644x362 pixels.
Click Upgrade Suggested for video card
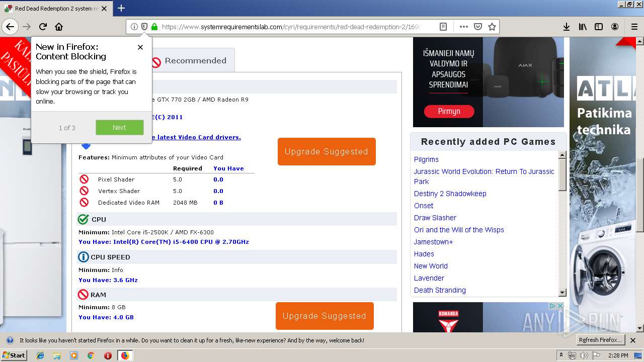point(327,151)
